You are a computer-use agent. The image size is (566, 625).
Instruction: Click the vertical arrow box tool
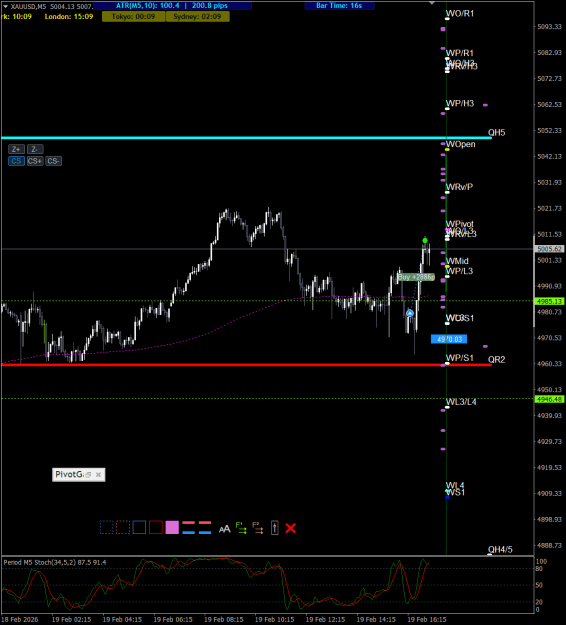(274, 528)
